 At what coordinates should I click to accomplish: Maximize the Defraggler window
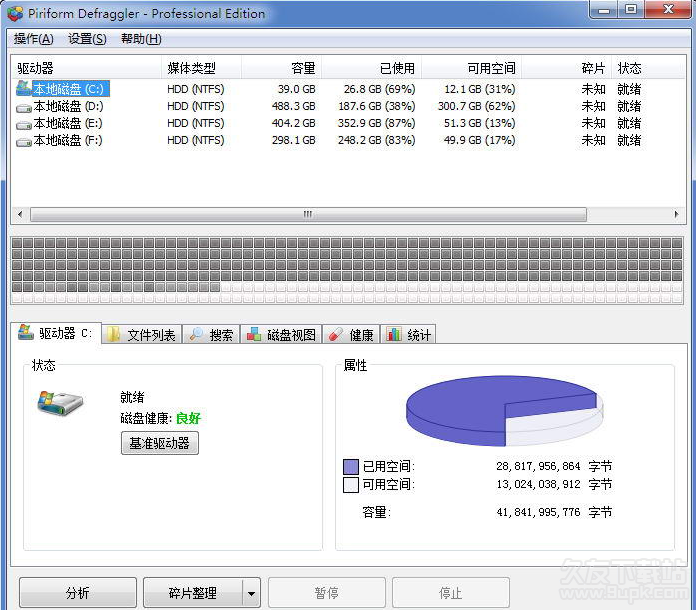coord(631,9)
